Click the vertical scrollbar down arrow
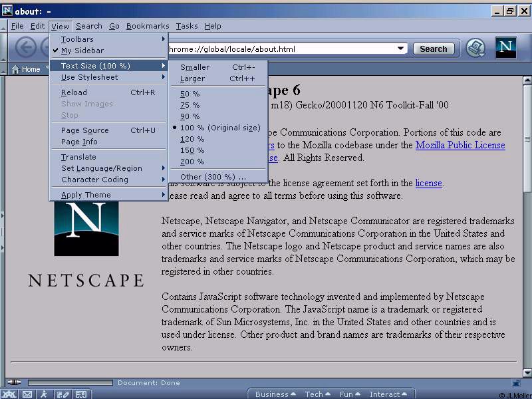Image resolution: width=532 pixels, height=399 pixels. 527,373
